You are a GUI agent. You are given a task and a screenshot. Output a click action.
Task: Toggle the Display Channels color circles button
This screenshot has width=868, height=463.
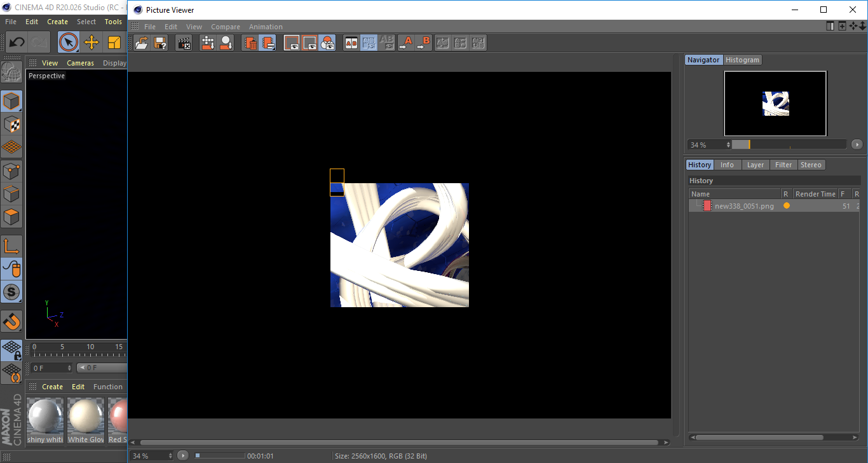tap(327, 43)
